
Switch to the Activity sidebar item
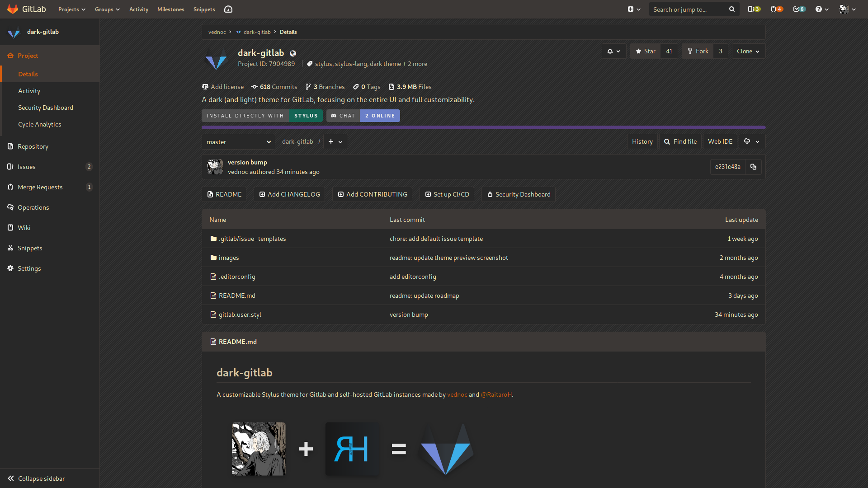[29, 91]
